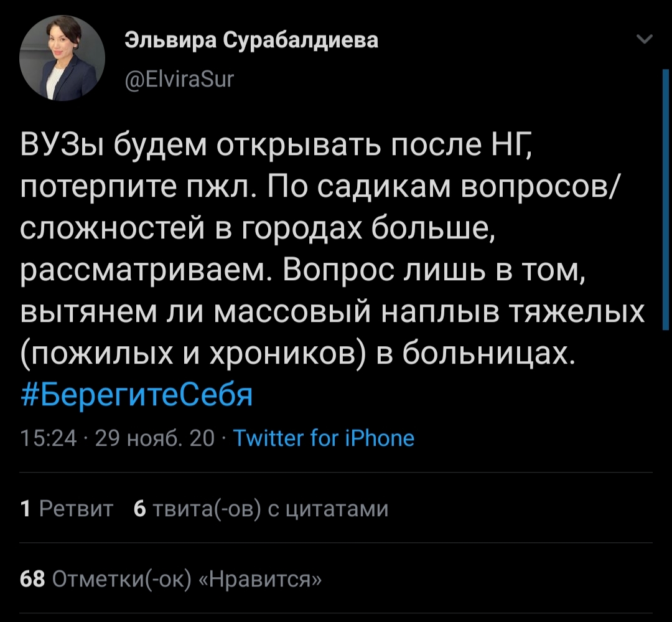
Task: Expand the tweet options chevron
Action: point(645,41)
